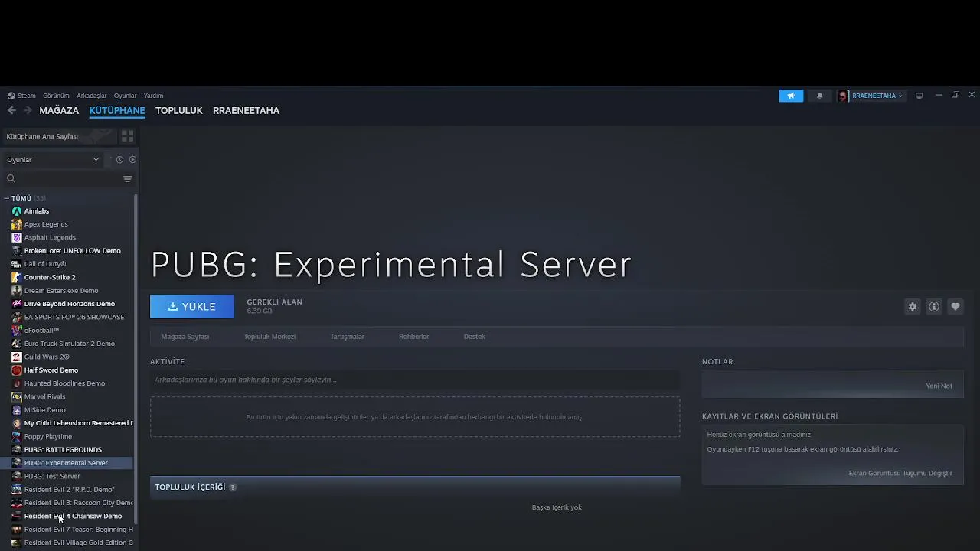Add PUBG Experimental Server to favorites
The width and height of the screenshot is (980, 551).
pyautogui.click(x=955, y=307)
